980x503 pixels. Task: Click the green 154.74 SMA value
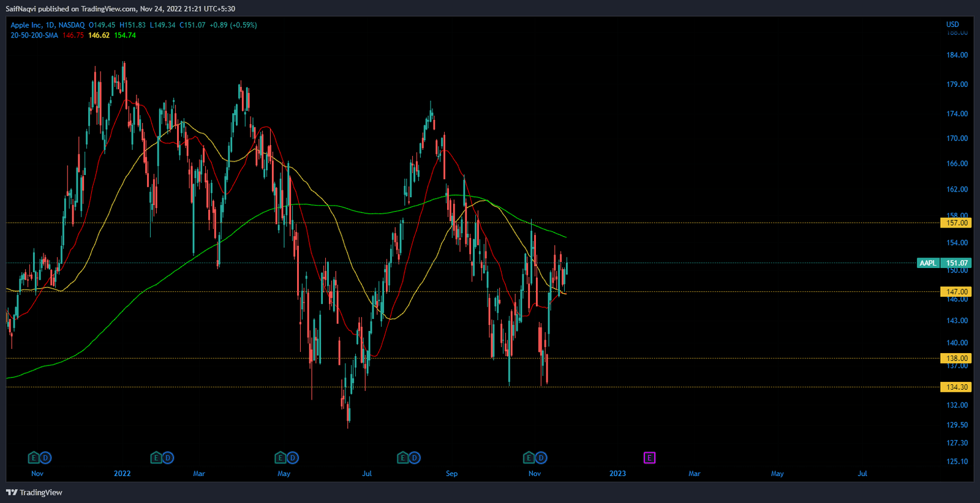coord(125,35)
